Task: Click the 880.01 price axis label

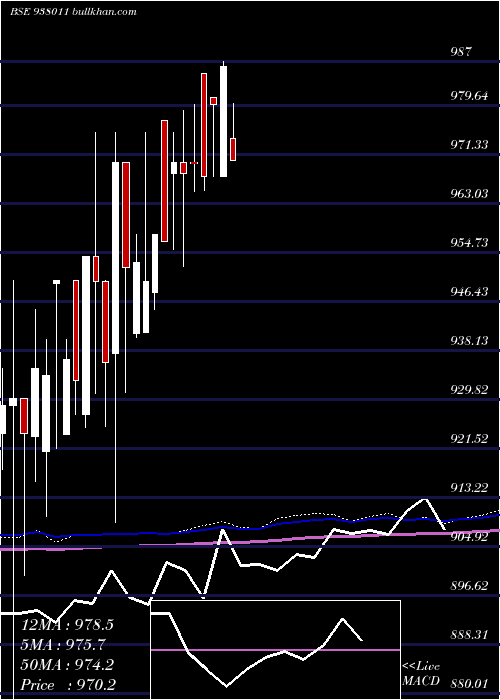Action: 469,684
